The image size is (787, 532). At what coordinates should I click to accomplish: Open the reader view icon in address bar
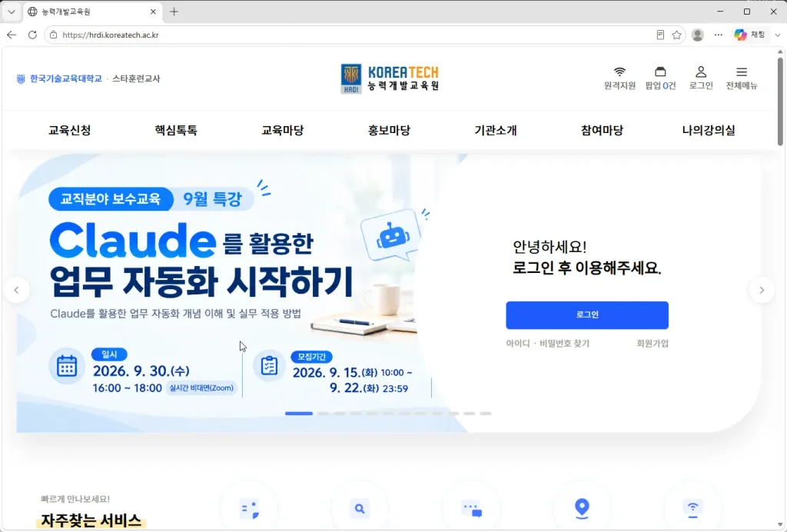click(x=660, y=35)
